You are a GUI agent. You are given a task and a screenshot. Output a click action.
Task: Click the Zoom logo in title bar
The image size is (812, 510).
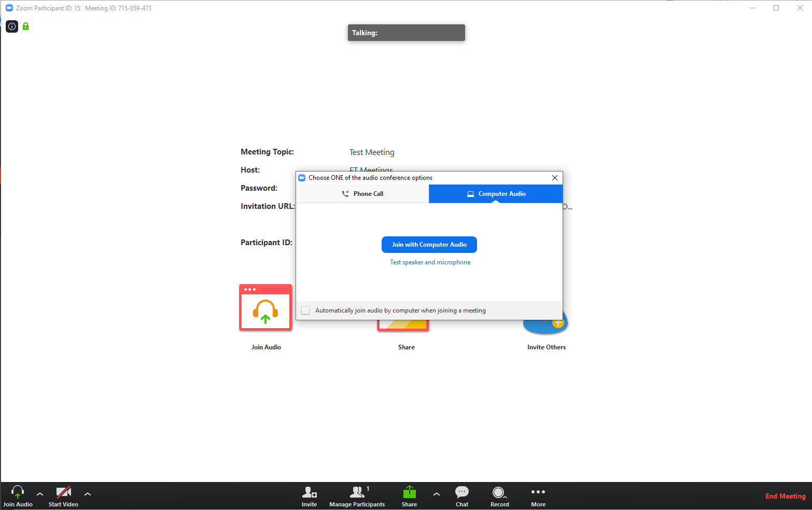pyautogui.click(x=9, y=8)
